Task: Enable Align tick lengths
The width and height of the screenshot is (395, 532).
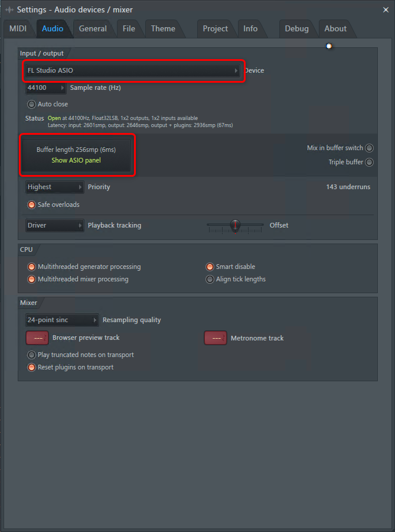Action: point(210,280)
